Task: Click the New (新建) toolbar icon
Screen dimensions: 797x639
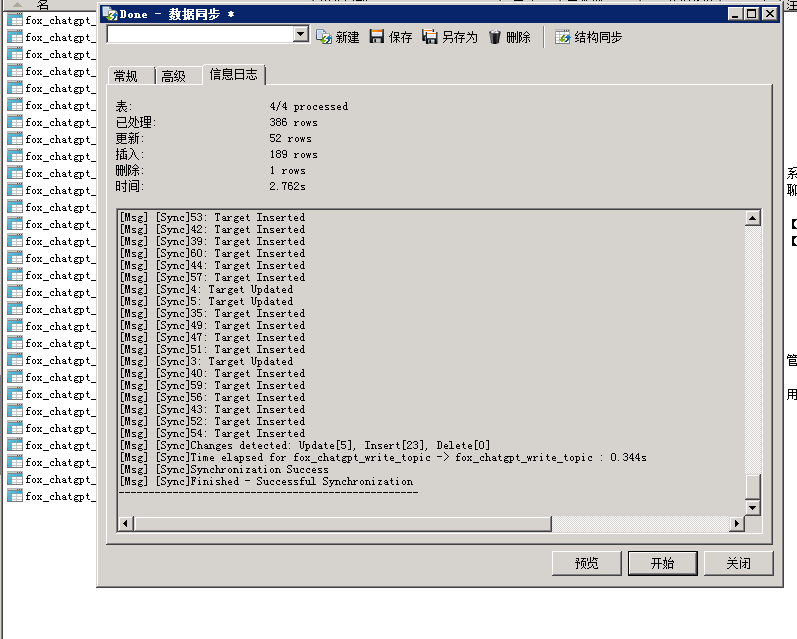Action: point(324,37)
